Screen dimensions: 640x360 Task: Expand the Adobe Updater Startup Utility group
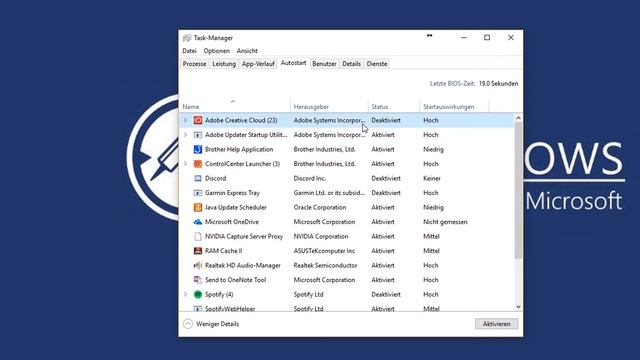[185, 135]
